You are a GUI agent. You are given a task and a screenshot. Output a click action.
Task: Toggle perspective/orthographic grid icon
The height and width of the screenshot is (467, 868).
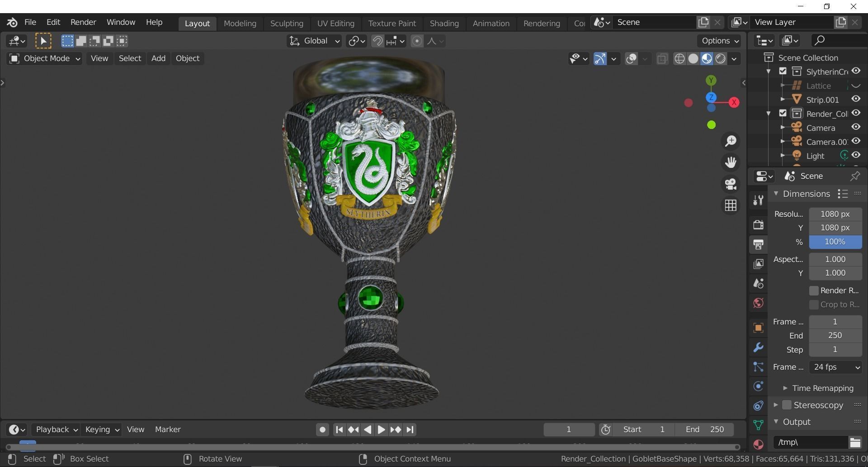coord(731,205)
